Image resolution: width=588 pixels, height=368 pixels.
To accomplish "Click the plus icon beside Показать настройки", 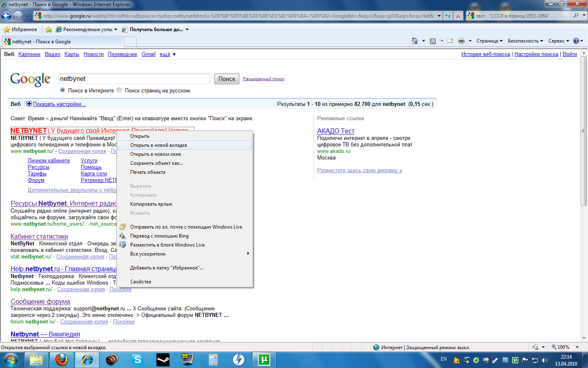I will tap(29, 104).
